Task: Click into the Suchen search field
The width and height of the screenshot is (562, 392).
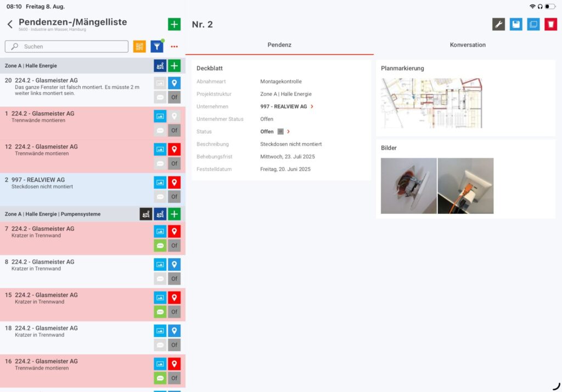Action: click(66, 46)
